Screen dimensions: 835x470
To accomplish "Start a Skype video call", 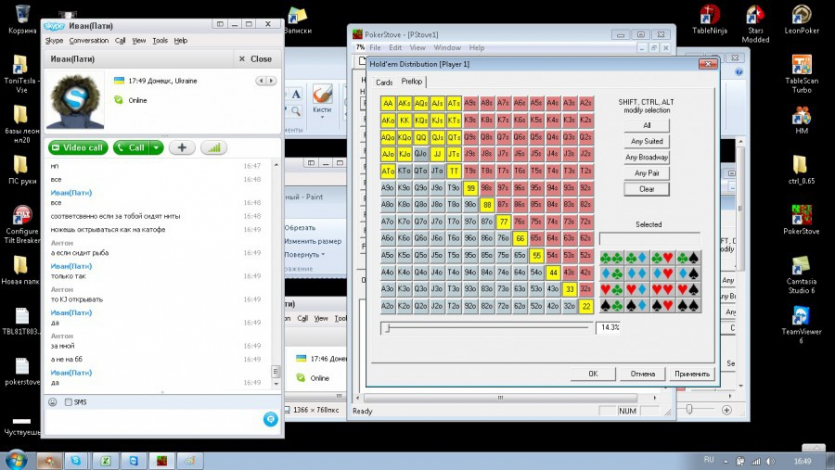I will [78, 147].
